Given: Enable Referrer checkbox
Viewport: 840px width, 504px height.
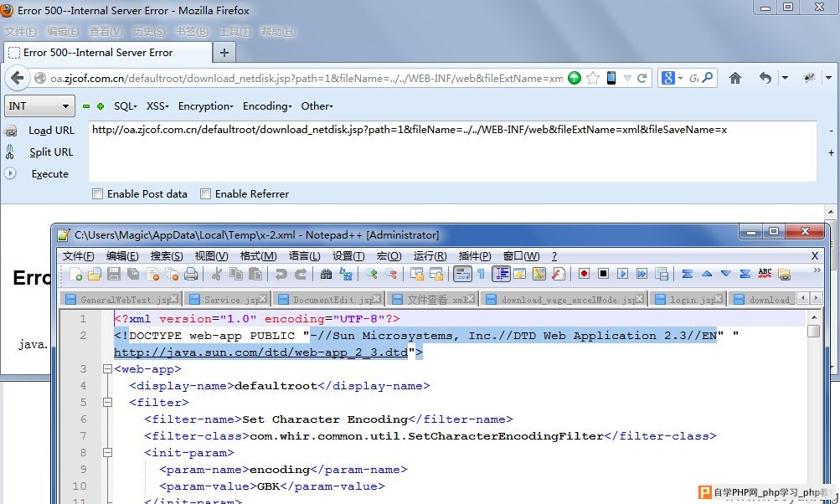Looking at the screenshot, I should (205, 194).
